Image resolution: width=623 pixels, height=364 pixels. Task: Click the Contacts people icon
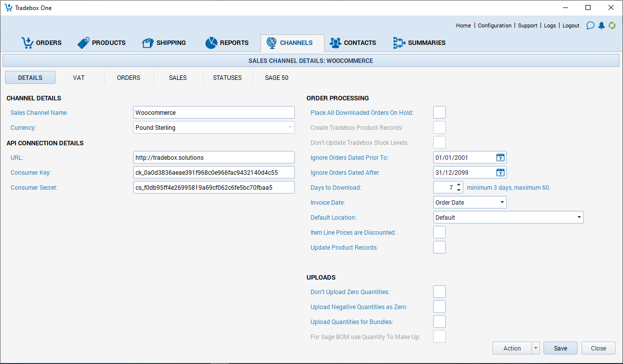coord(335,43)
